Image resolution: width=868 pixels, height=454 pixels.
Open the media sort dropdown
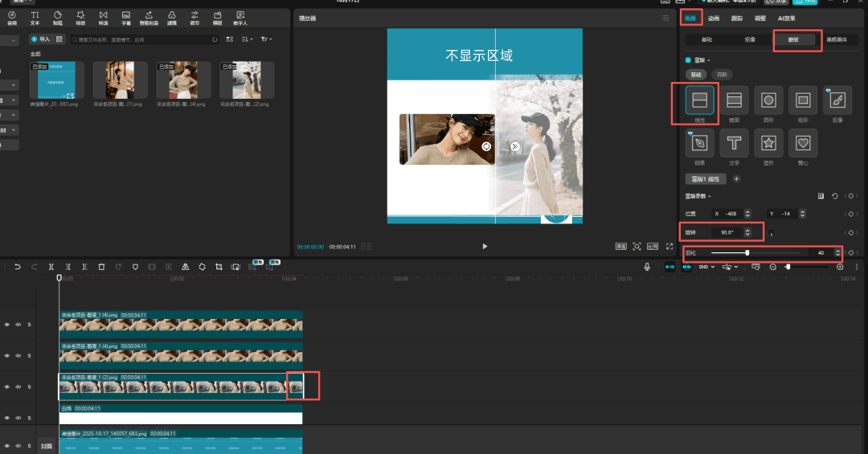click(248, 39)
